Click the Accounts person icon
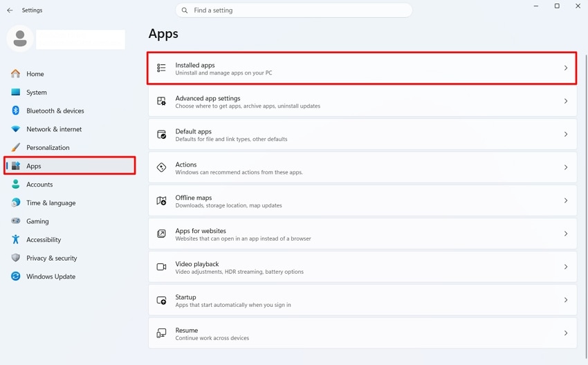Image resolution: width=588 pixels, height=365 pixels. (x=15, y=184)
